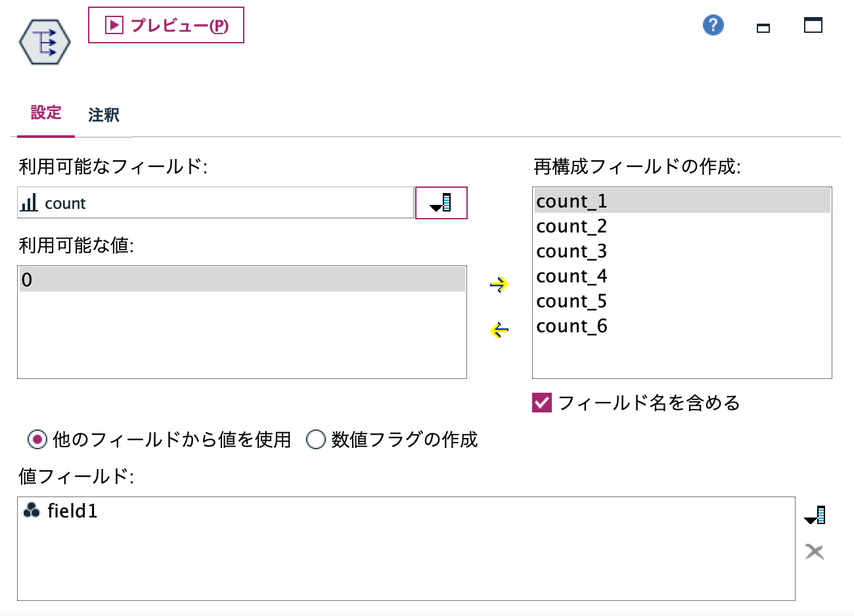Open help via the question mark icon

(712, 24)
